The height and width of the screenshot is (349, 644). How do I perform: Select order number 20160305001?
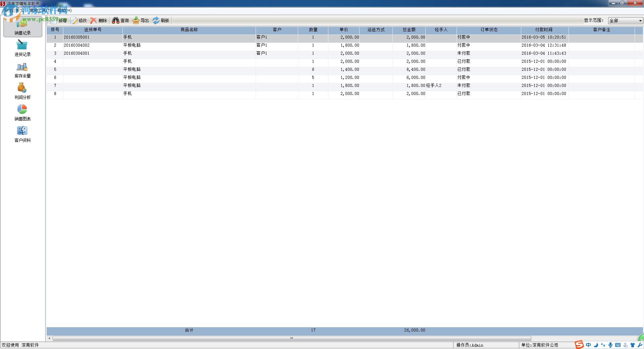pos(77,37)
